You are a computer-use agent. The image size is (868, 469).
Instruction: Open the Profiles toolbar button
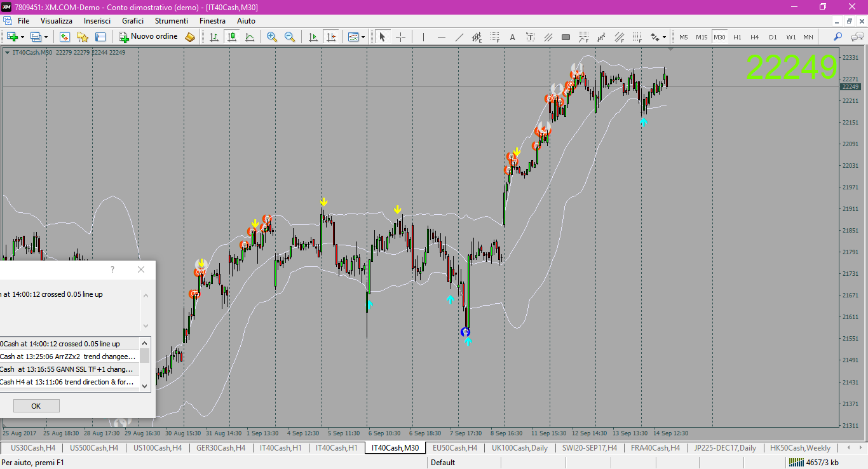pyautogui.click(x=36, y=37)
